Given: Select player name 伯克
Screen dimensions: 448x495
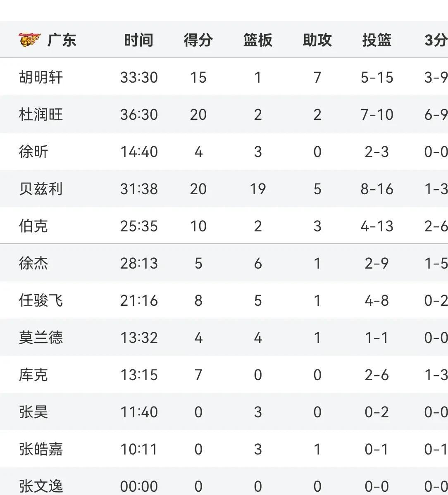Looking at the screenshot, I should tap(33, 226).
